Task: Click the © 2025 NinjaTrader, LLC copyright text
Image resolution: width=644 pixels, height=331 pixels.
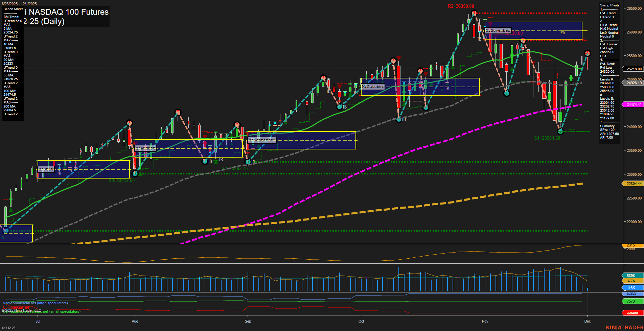Action: (22, 310)
